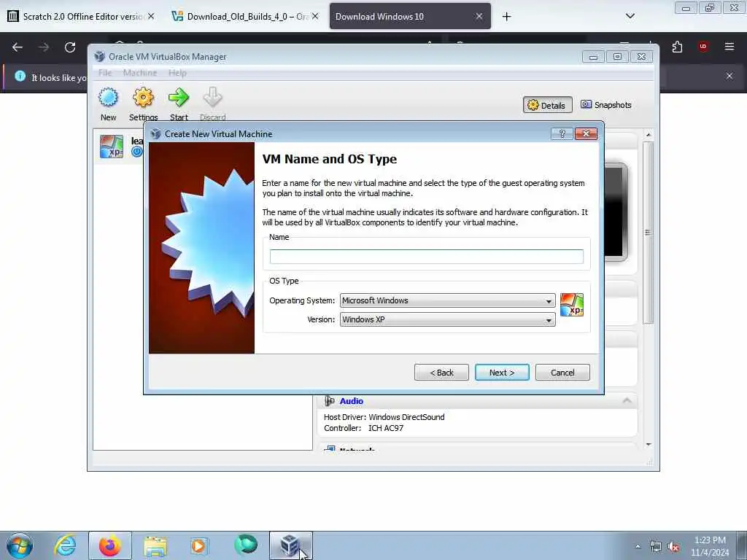Click the uBlock Origin shield icon
The height and width of the screenshot is (560, 747).
point(703,47)
